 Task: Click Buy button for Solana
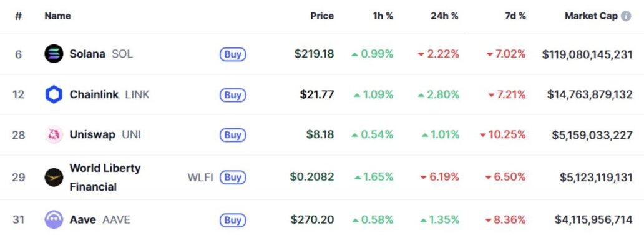[233, 54]
